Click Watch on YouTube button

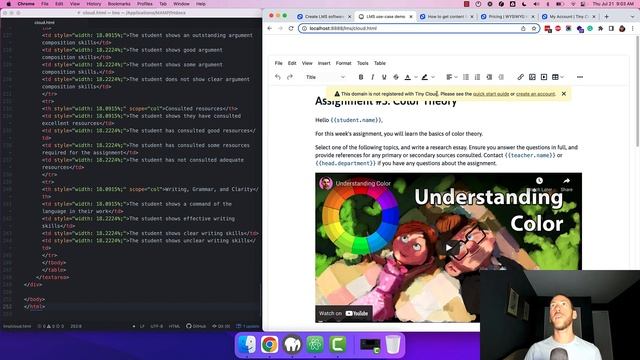(343, 313)
